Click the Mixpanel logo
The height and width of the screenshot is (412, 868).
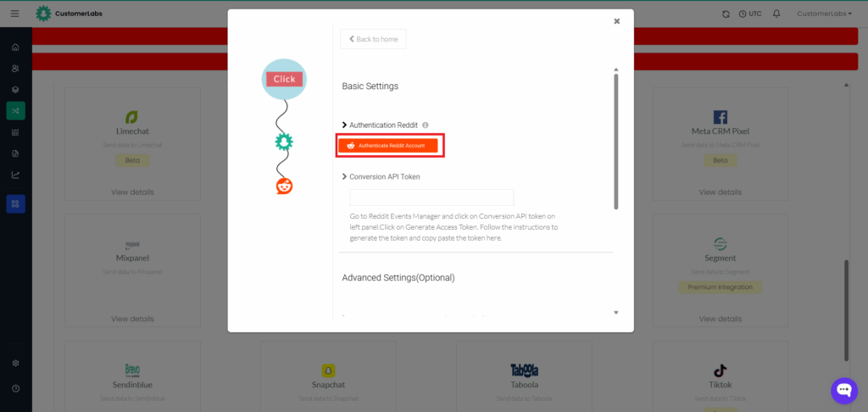[132, 244]
